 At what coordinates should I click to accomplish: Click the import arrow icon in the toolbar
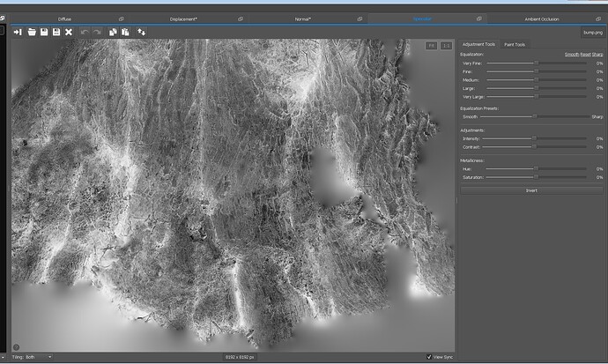tap(18, 33)
